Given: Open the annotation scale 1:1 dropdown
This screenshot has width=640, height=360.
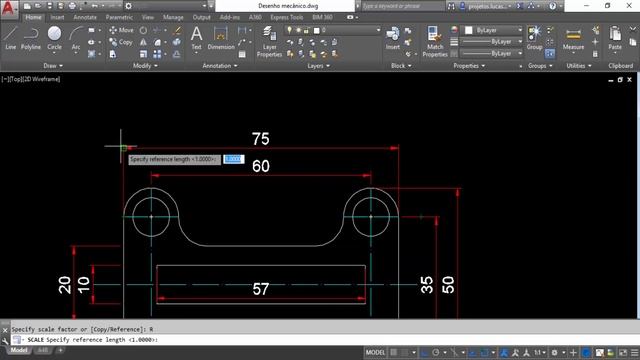Looking at the screenshot, I should coord(540,352).
